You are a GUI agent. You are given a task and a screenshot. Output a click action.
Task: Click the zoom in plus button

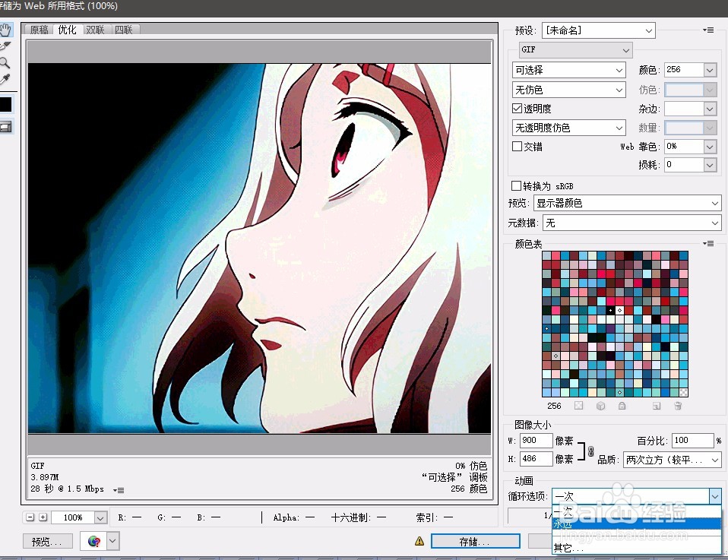[x=43, y=517]
